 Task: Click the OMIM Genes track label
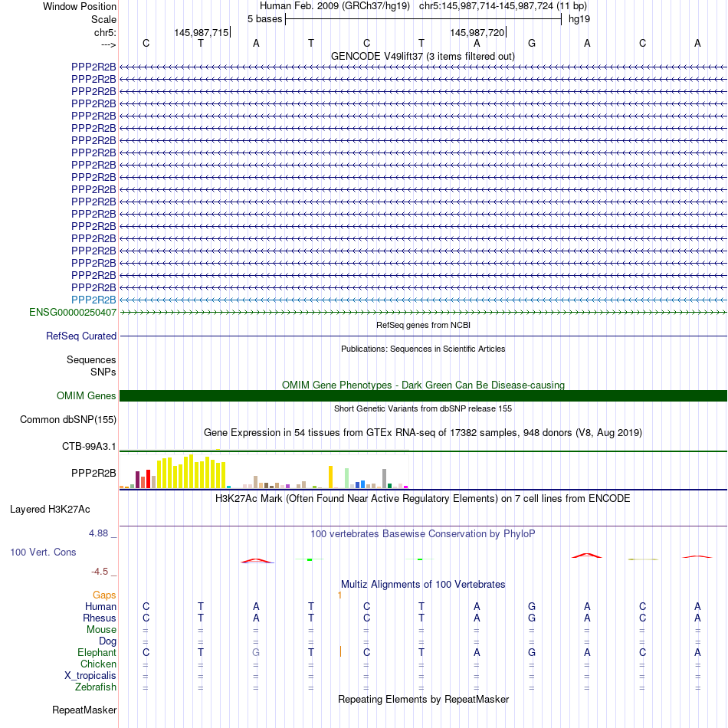[86, 396]
